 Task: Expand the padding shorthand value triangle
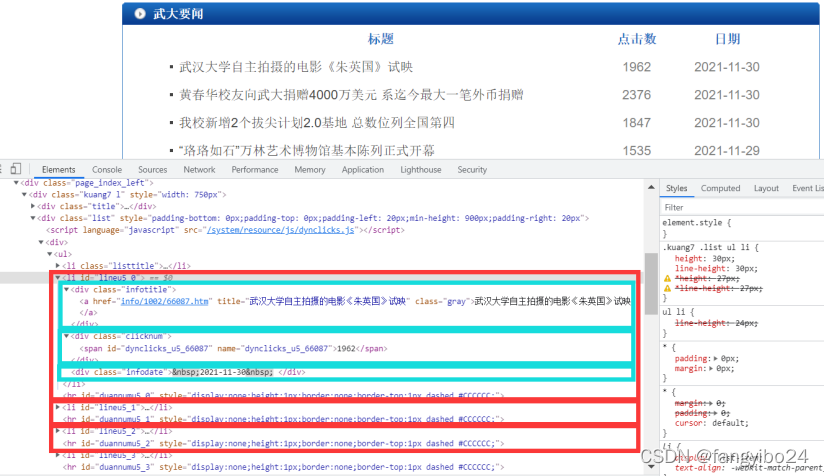point(715,358)
